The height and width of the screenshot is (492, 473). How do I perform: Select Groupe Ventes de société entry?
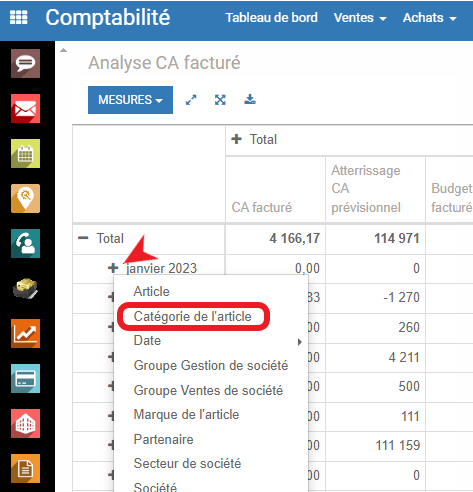click(x=208, y=390)
